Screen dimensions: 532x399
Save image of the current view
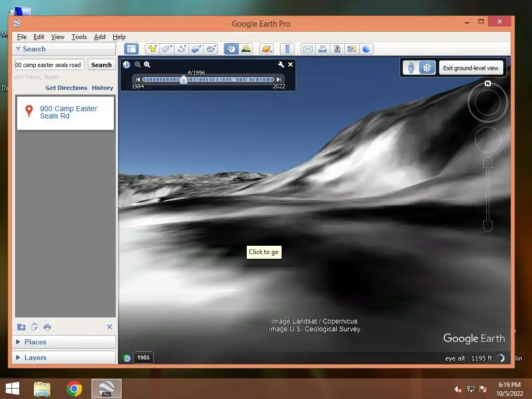coord(337,49)
